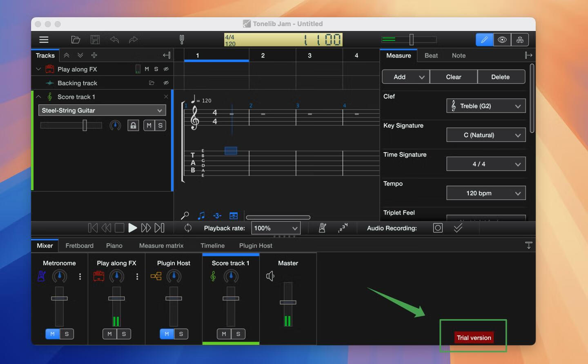
Task: Redo action arrow in toolbar
Action: 133,40
